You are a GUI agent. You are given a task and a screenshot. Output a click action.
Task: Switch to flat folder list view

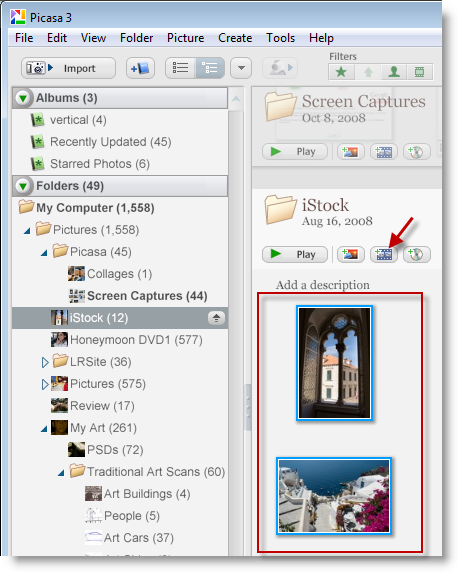[180, 68]
